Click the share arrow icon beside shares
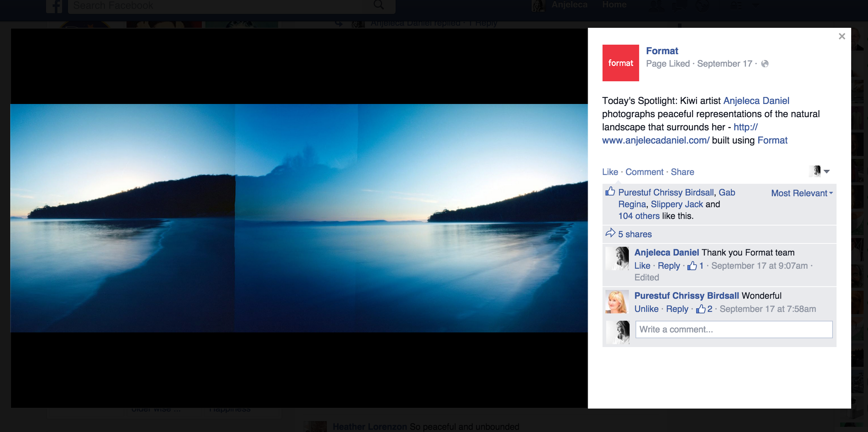The image size is (868, 432). [610, 233]
